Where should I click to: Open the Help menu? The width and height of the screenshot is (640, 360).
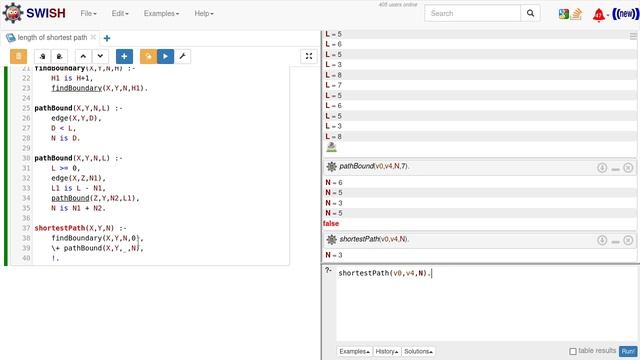point(204,13)
